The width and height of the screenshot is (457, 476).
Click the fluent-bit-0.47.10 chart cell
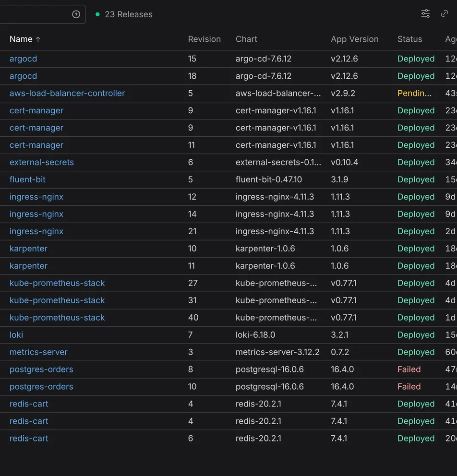click(269, 179)
